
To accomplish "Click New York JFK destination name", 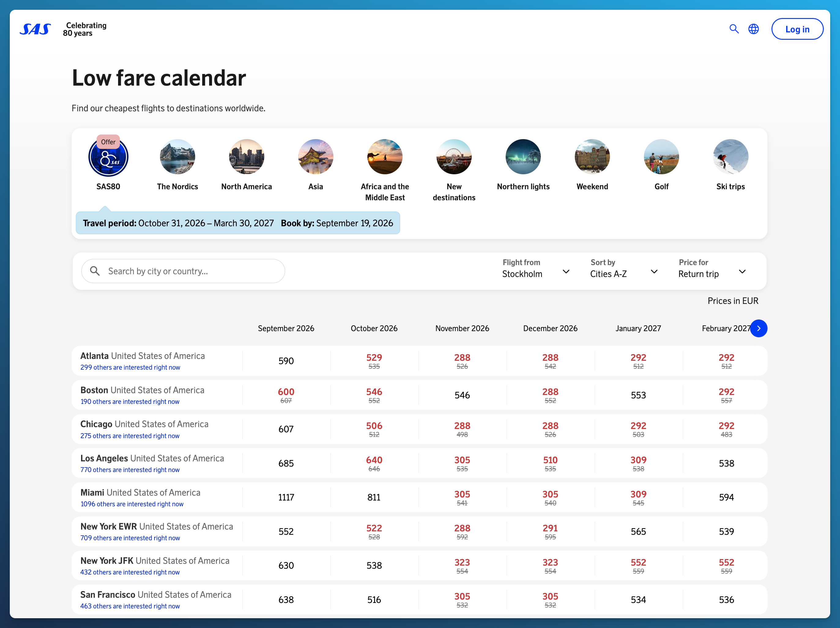I will 107,560.
